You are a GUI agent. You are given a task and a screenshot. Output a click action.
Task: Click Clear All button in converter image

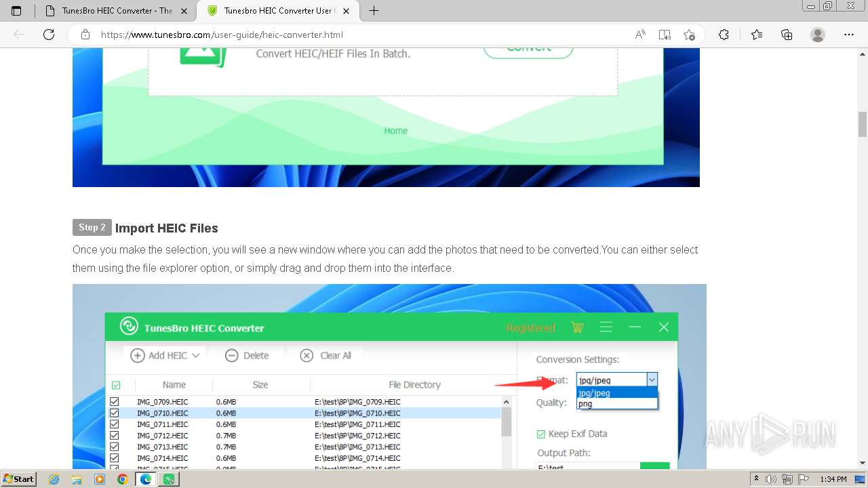tap(325, 355)
